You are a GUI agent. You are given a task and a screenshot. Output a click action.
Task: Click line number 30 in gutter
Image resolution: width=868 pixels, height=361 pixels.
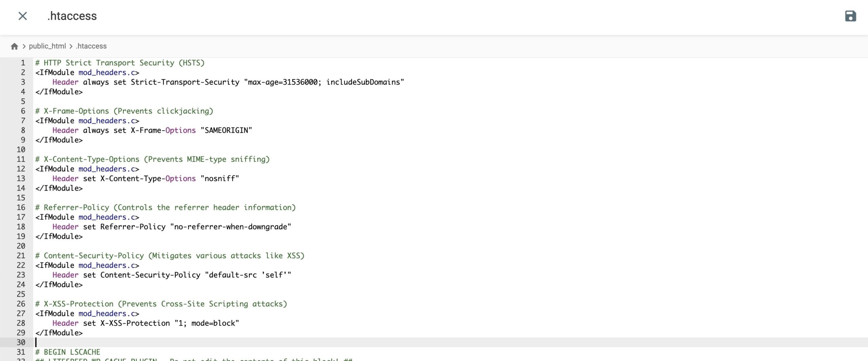click(x=21, y=342)
